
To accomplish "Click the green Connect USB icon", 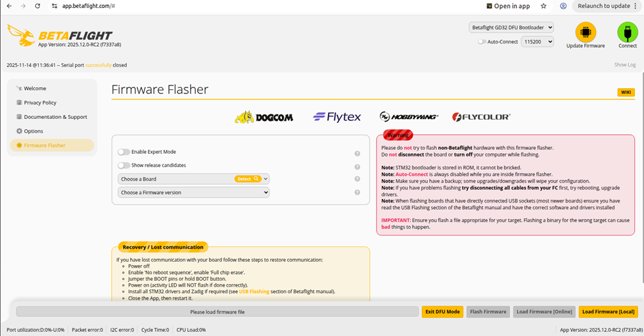I will click(x=628, y=32).
